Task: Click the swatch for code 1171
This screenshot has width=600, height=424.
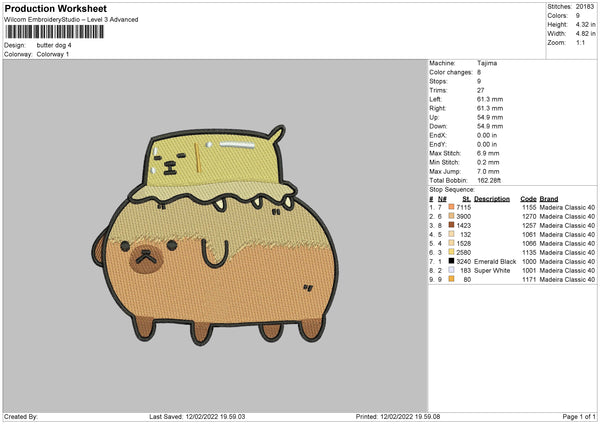Action: (x=452, y=279)
